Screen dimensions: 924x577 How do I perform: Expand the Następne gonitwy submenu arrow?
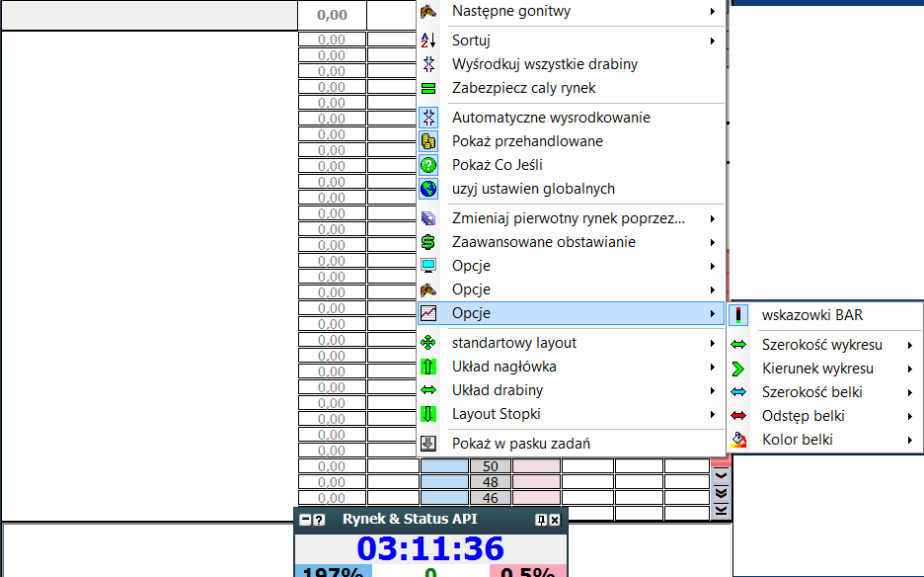point(713,11)
